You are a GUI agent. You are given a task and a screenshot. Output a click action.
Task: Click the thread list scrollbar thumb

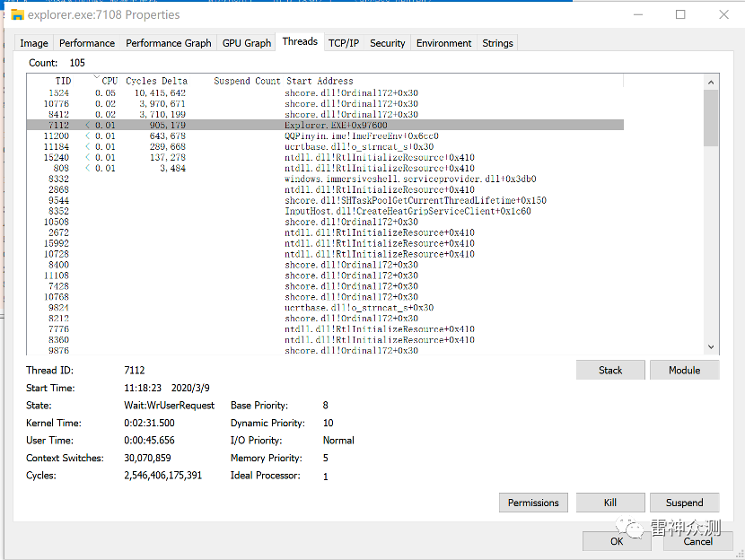pyautogui.click(x=711, y=118)
